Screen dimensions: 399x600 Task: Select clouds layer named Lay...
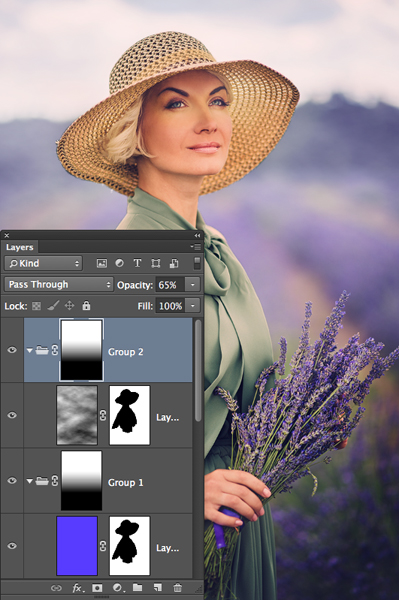pyautogui.click(x=168, y=417)
